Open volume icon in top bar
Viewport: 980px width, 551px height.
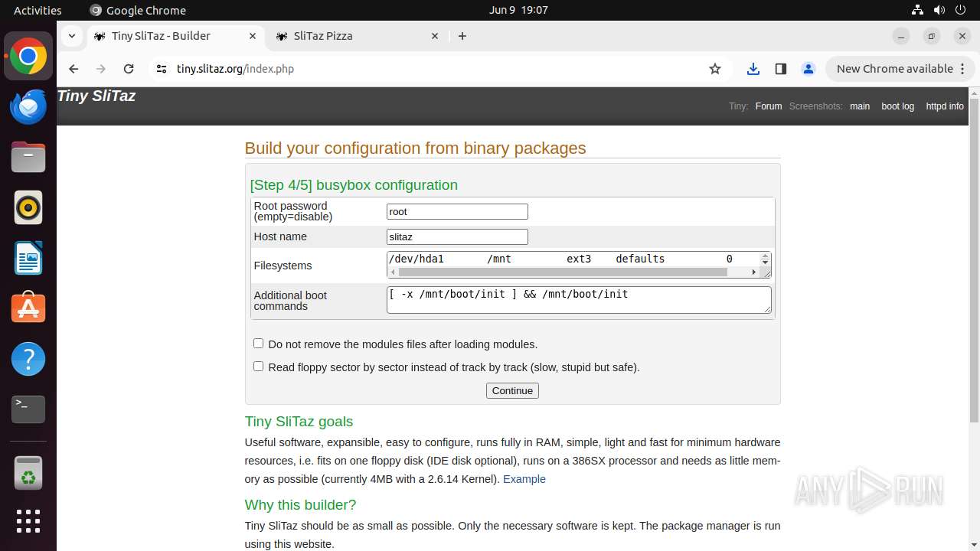click(x=939, y=10)
